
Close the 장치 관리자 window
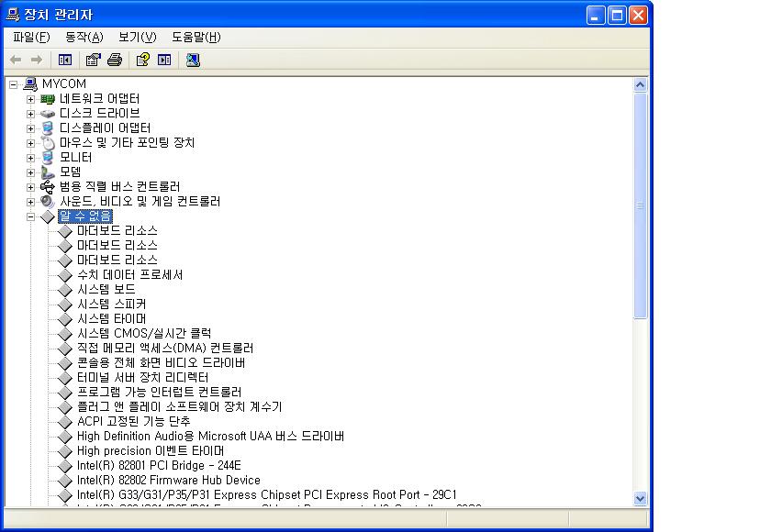pos(638,16)
